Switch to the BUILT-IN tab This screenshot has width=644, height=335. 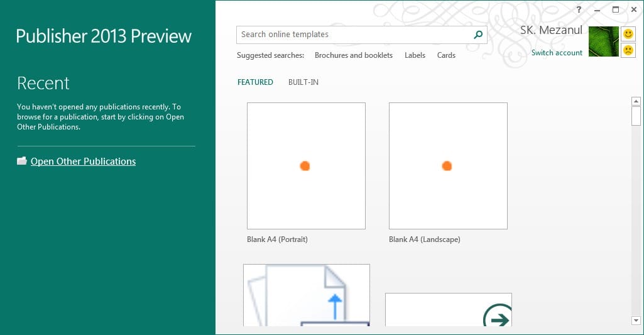[x=303, y=82]
